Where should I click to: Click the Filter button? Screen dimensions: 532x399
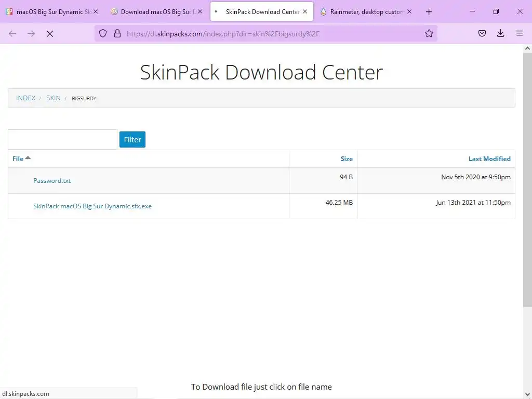[x=132, y=139]
